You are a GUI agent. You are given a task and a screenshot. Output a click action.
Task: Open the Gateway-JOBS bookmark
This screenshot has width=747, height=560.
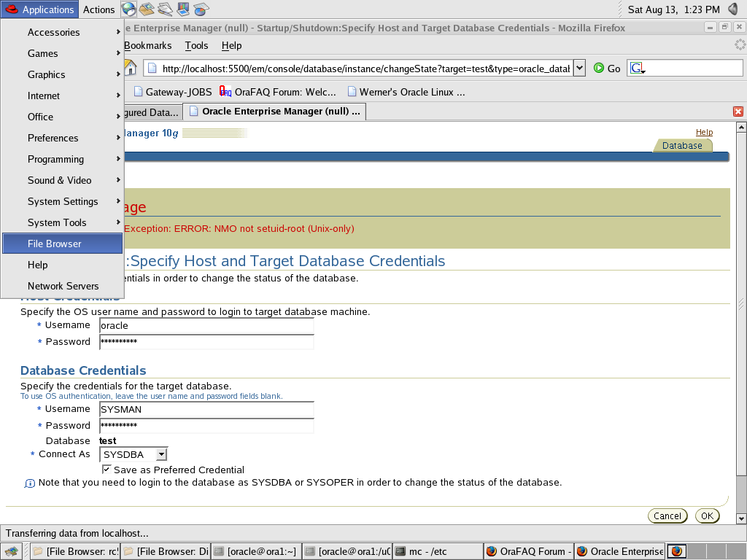pyautogui.click(x=173, y=92)
